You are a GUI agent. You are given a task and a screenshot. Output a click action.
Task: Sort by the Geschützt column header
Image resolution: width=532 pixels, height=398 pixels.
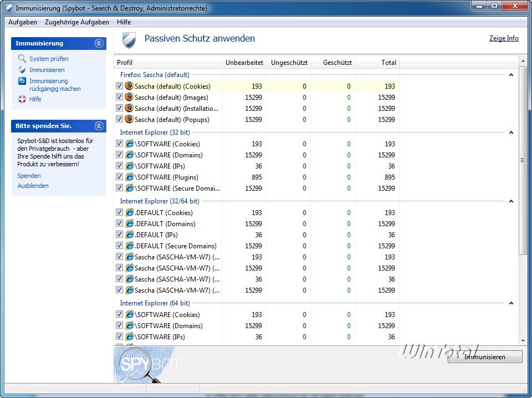(x=333, y=63)
